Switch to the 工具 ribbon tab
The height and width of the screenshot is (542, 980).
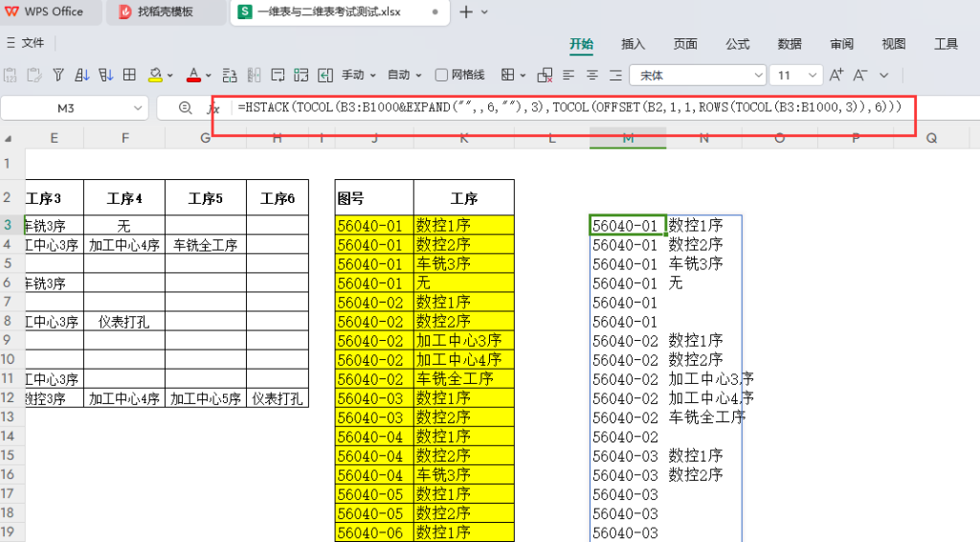[x=946, y=44]
